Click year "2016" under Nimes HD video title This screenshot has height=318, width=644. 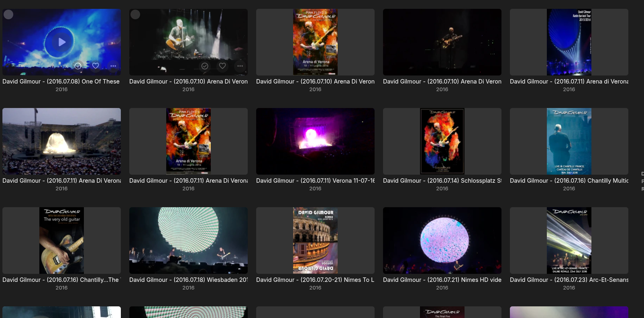[x=442, y=288]
